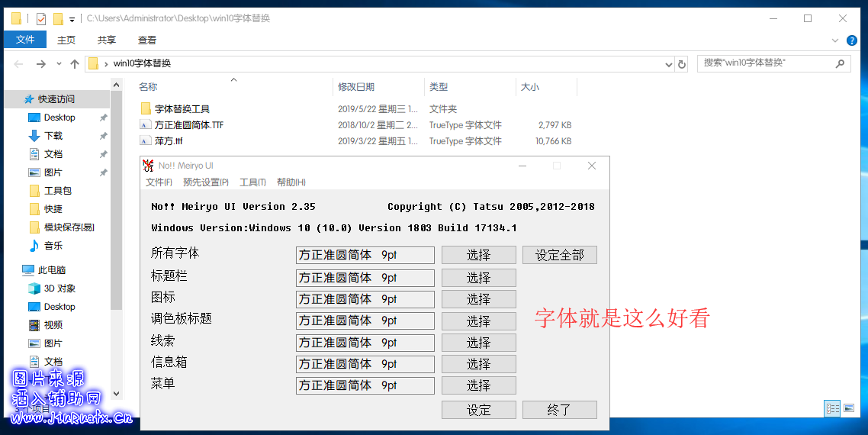Go up one folder level arrow
868x435 pixels.
click(75, 64)
